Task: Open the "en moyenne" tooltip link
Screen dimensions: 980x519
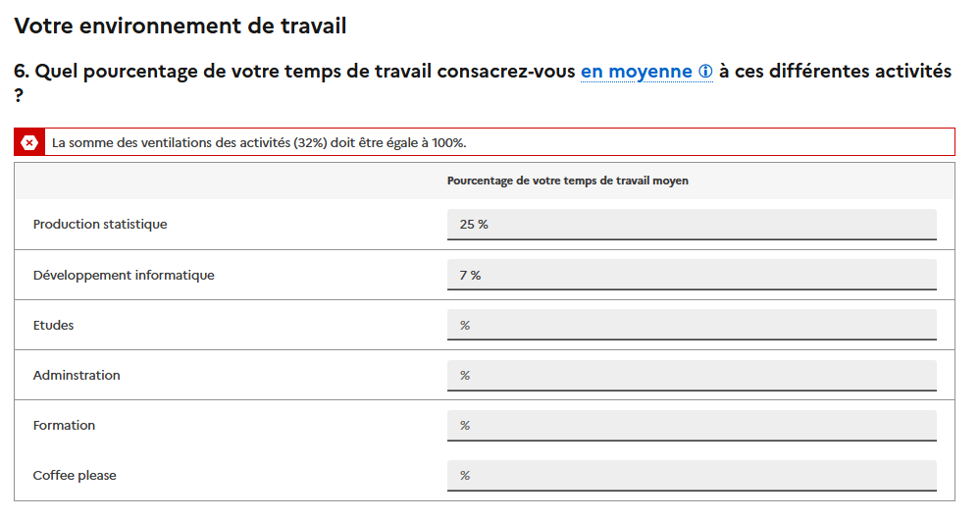Action: coord(636,73)
